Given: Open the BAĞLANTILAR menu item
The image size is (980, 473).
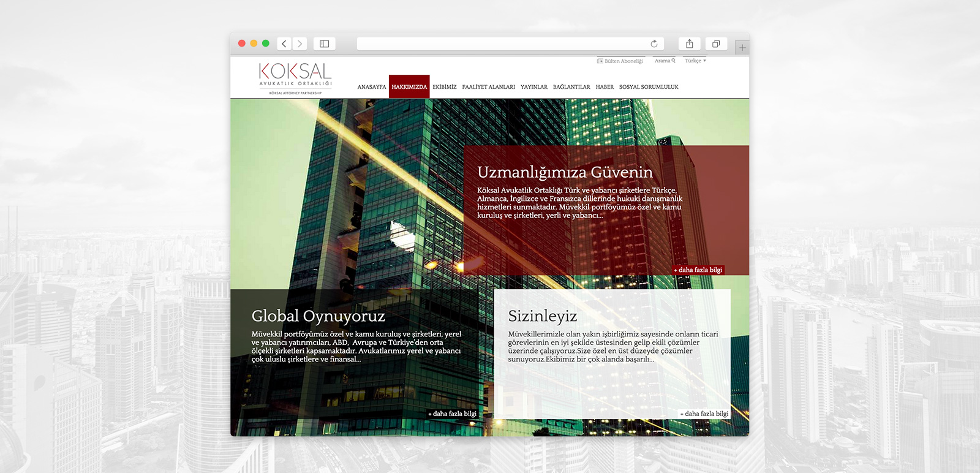Looking at the screenshot, I should tap(571, 87).
